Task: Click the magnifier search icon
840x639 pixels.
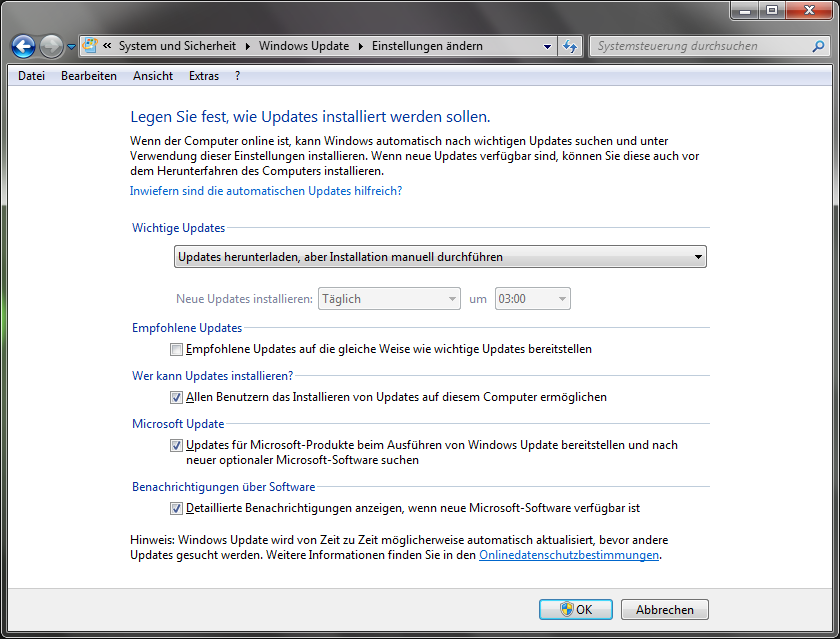Action: click(818, 46)
